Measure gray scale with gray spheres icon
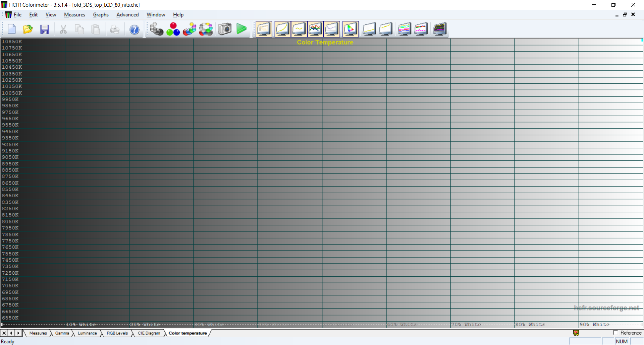Screen dimensions: 644x345 156,29
